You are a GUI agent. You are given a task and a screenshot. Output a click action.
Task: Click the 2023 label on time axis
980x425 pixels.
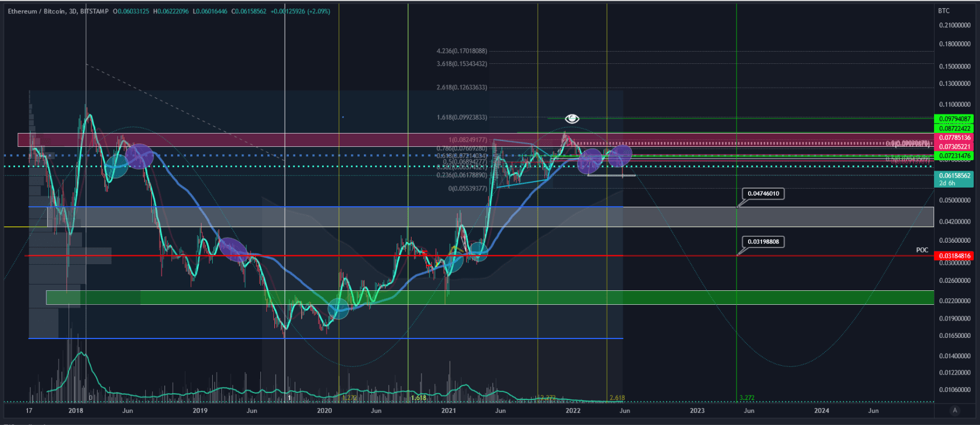pos(697,410)
